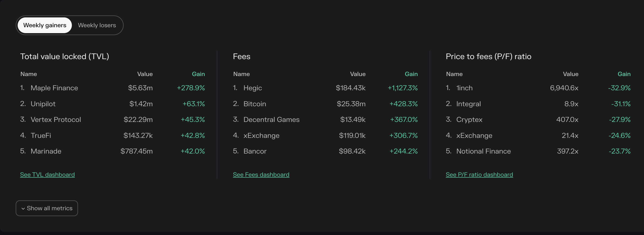Click 1inch in P/F ratio list

pos(464,88)
